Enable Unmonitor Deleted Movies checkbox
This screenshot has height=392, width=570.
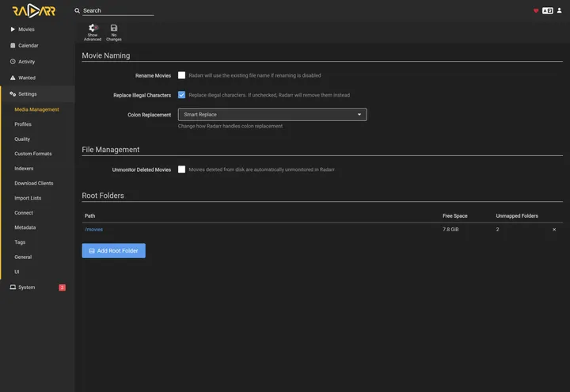pyautogui.click(x=181, y=169)
